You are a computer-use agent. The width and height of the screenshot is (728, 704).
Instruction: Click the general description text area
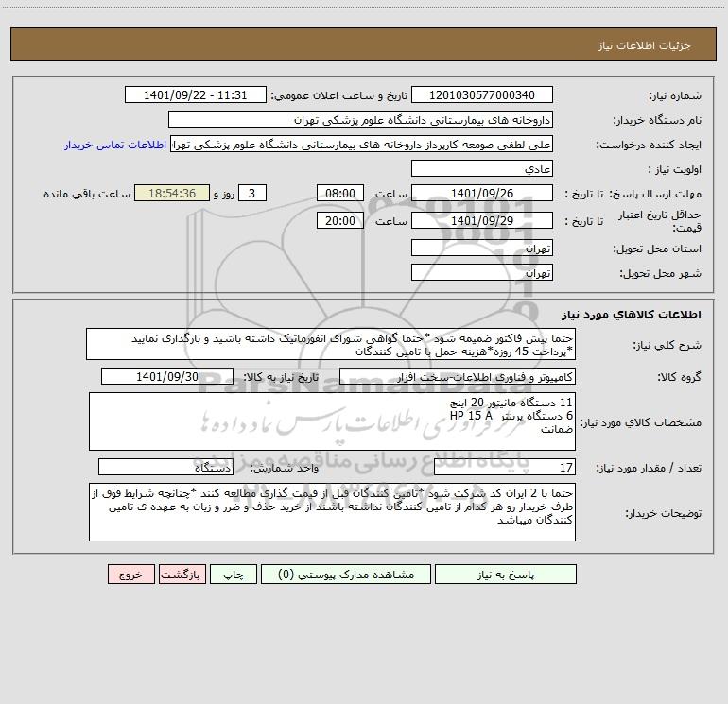point(331,344)
